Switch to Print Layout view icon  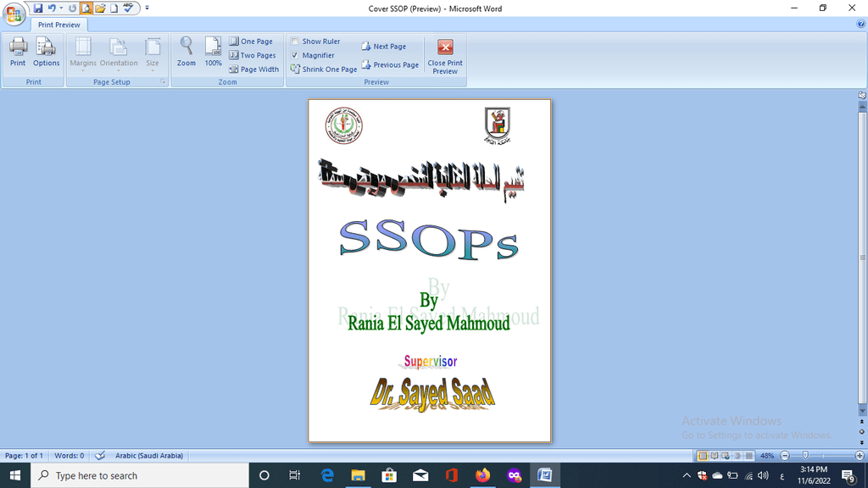coord(703,456)
